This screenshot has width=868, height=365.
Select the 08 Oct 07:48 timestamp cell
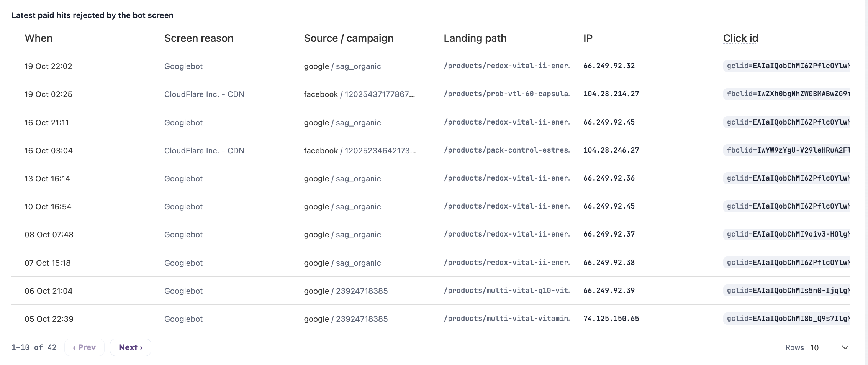coord(49,235)
